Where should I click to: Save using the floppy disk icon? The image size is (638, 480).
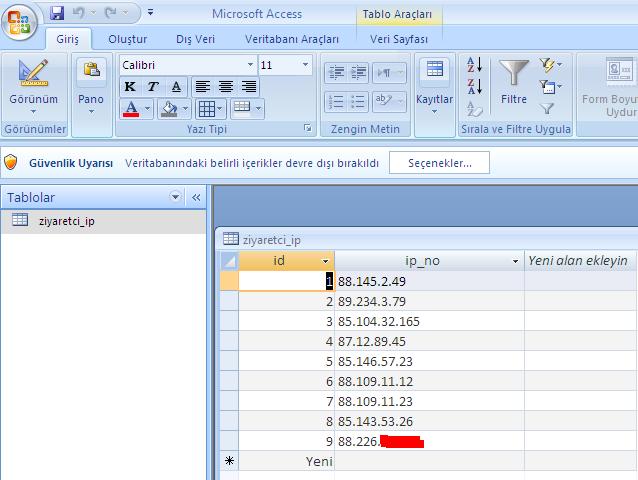57,13
